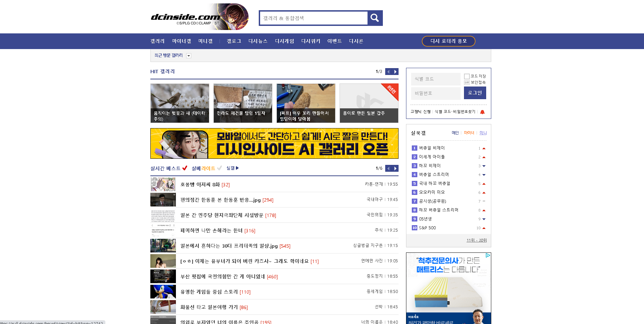Toggle the checkmark next to 실베라이드
This screenshot has height=324, width=644.
tap(220, 168)
